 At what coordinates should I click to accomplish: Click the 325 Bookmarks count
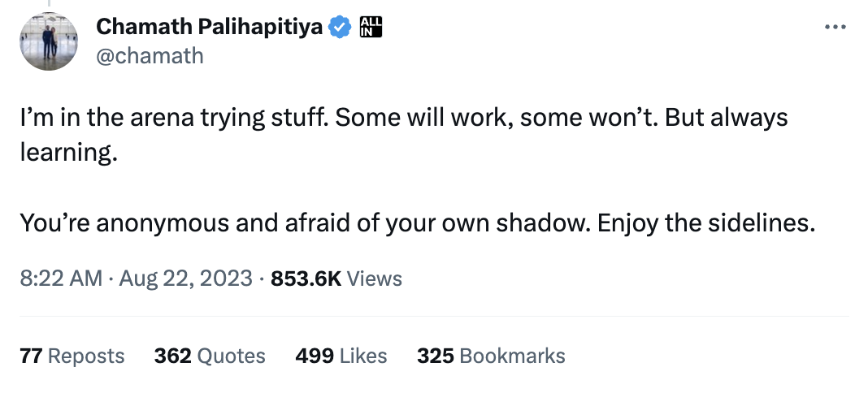click(491, 356)
